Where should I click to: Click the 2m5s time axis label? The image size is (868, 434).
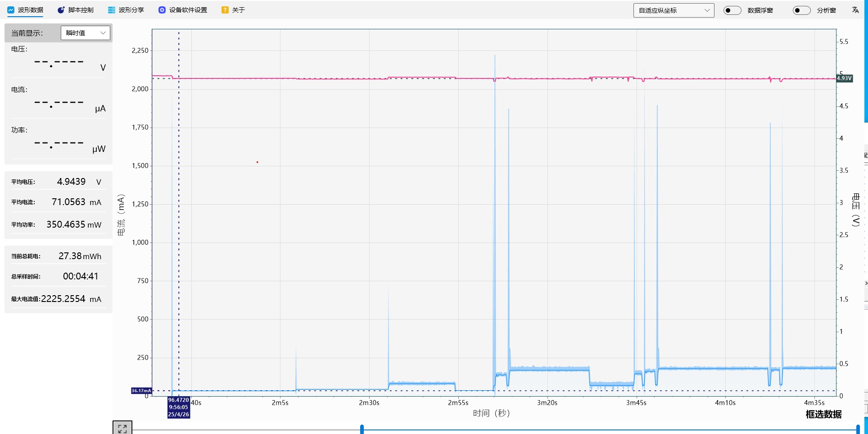280,403
